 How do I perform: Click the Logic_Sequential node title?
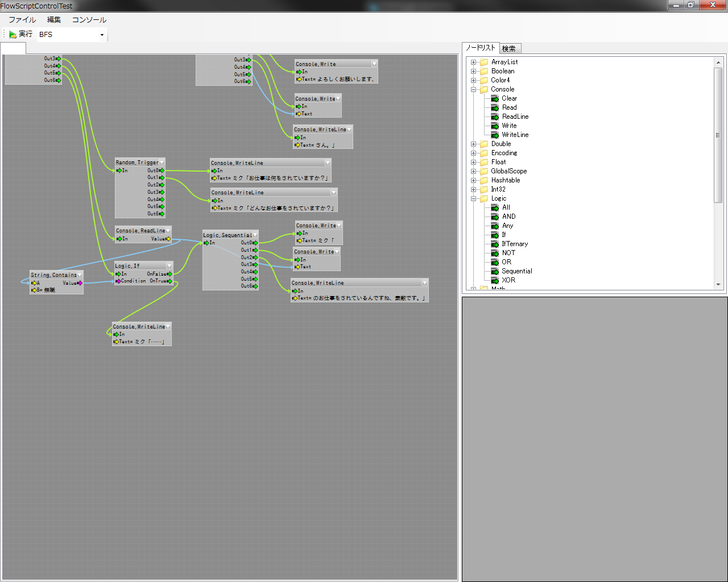(227, 235)
